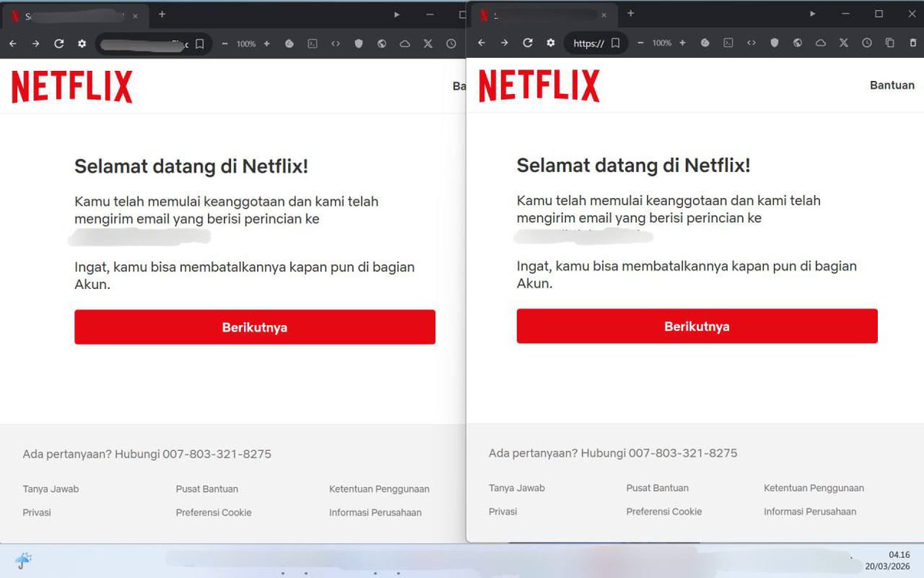Go forward in the right browser window
This screenshot has height=578, width=924.
tap(504, 43)
